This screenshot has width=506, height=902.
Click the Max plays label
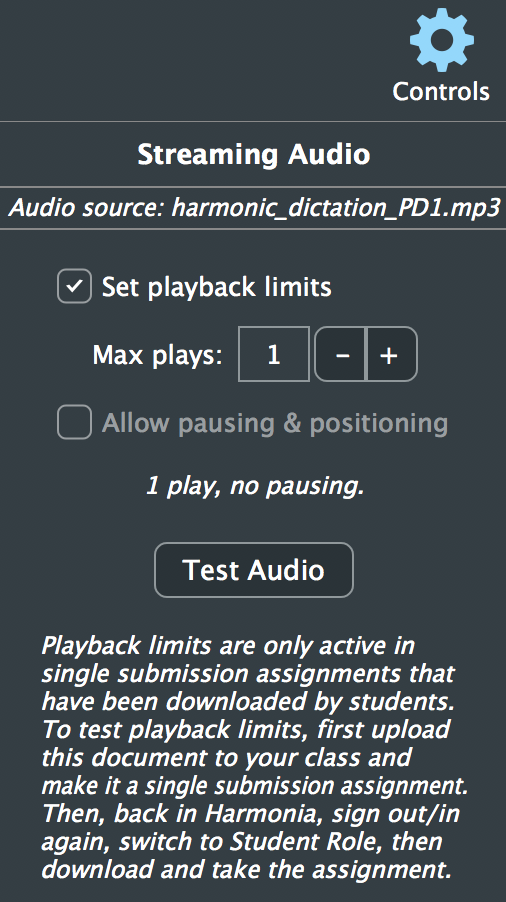click(x=158, y=355)
